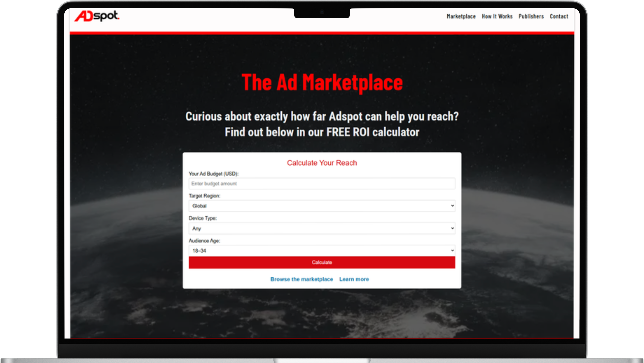Open the Marketplace nav item
Screen dimensions: 644x363
click(461, 16)
